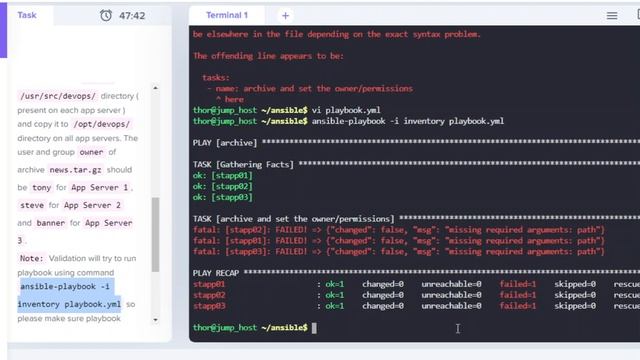Click the task panel scrollbar thumb
The height and width of the screenshot is (360, 640).
coord(156,234)
